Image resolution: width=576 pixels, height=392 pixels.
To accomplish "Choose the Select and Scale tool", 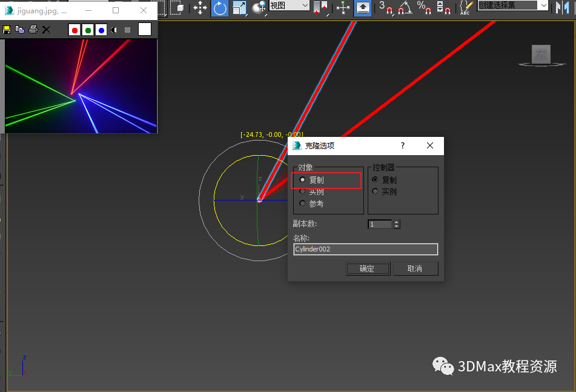I will point(240,8).
